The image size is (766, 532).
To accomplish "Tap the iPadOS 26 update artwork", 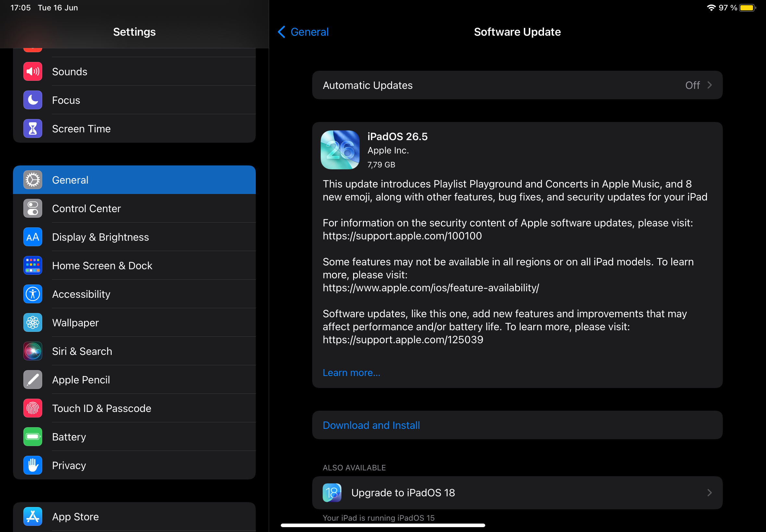I will [x=340, y=150].
